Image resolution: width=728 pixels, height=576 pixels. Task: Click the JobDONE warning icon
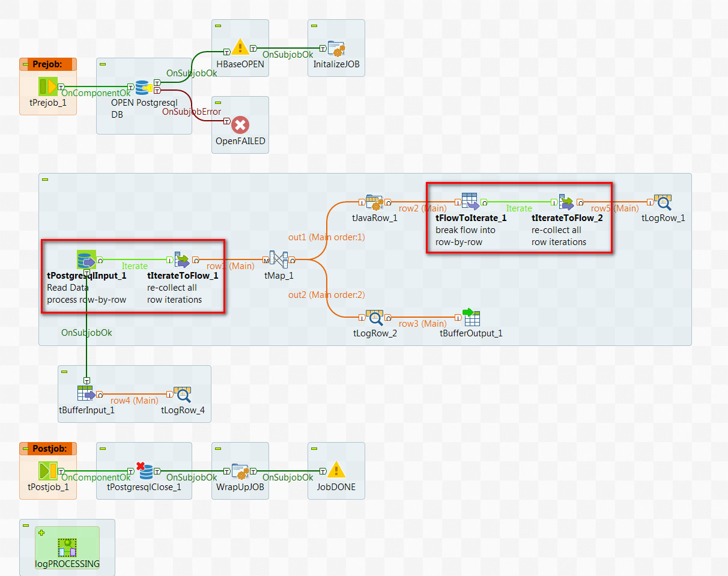(336, 470)
